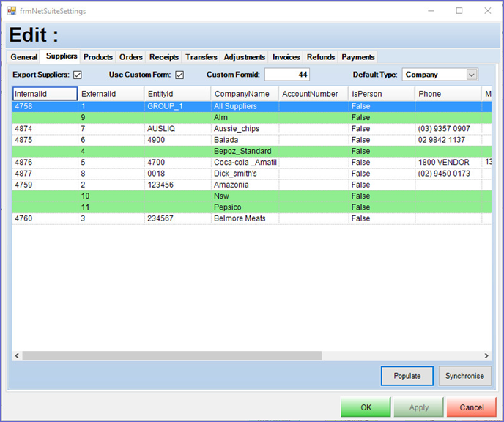
Task: Toggle the Use Custom Form checkbox
Action: point(179,75)
